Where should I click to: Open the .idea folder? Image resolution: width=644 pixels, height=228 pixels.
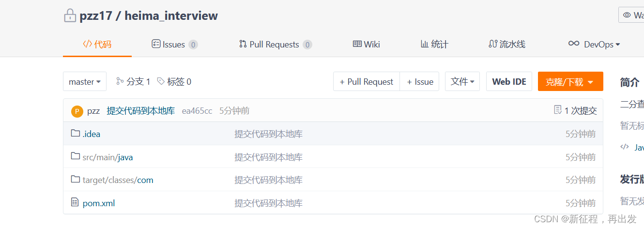(x=92, y=134)
